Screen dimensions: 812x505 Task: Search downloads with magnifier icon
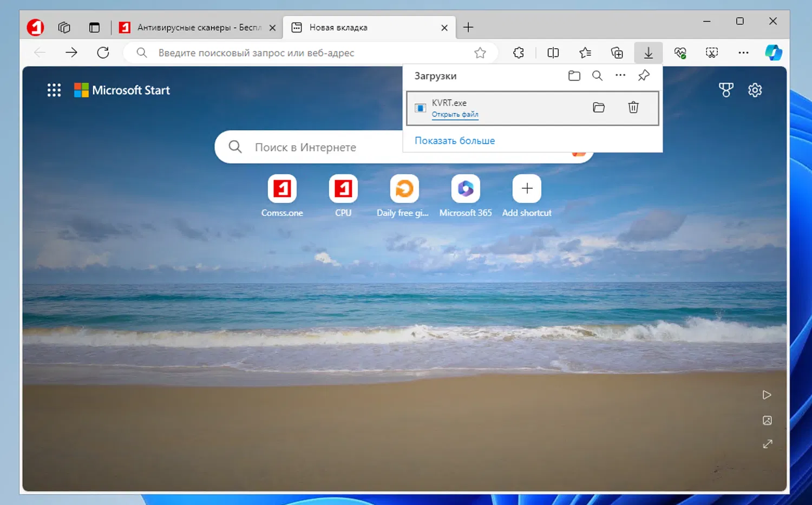(597, 76)
